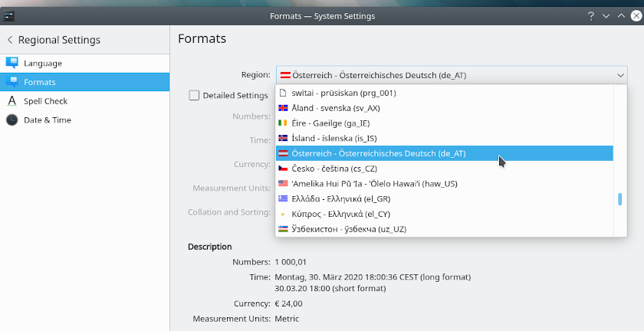Click the Iceland flag icon
This screenshot has height=331, width=644.
click(283, 138)
